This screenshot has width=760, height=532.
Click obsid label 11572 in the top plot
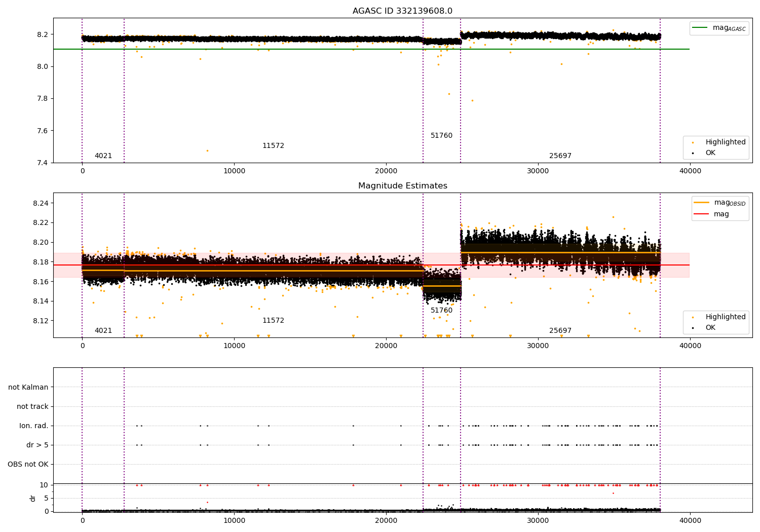[273, 146]
